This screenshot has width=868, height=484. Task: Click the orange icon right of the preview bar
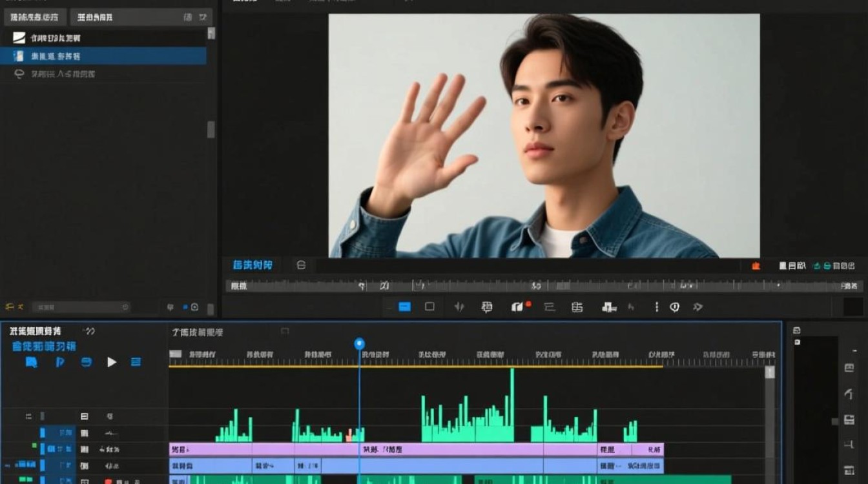(x=756, y=265)
